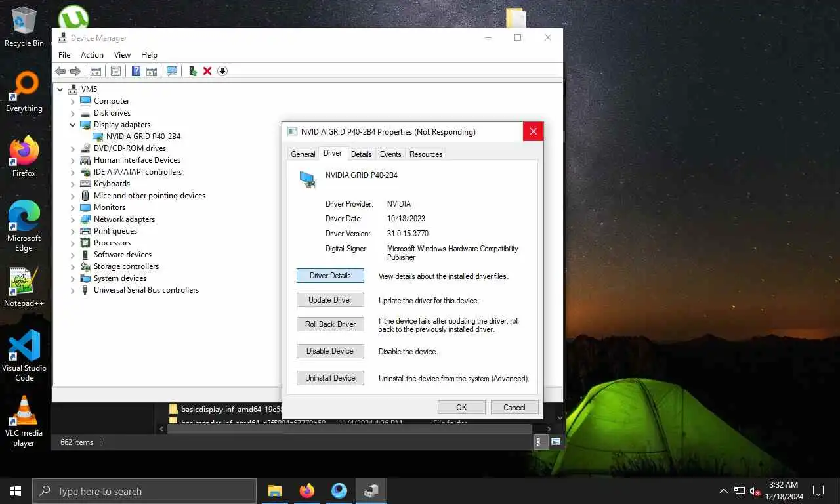Image resolution: width=840 pixels, height=504 pixels.
Task: Select the Storage controllers tree entry
Action: click(126, 266)
